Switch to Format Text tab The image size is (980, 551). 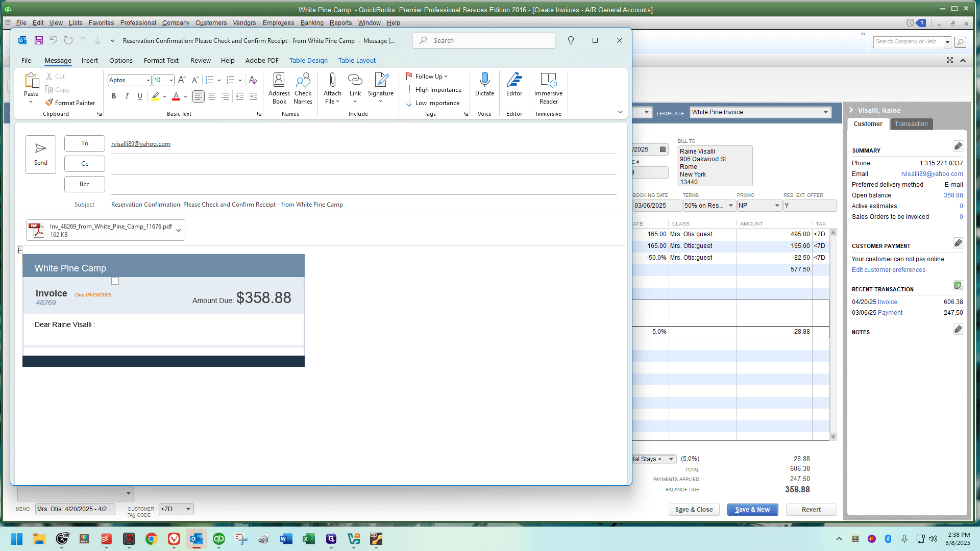[x=161, y=61]
